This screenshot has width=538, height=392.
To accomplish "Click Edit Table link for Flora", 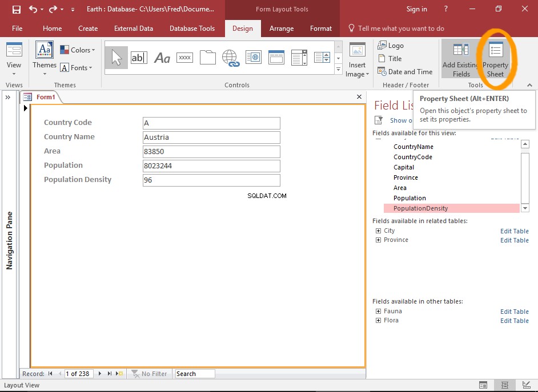I will tap(515, 321).
